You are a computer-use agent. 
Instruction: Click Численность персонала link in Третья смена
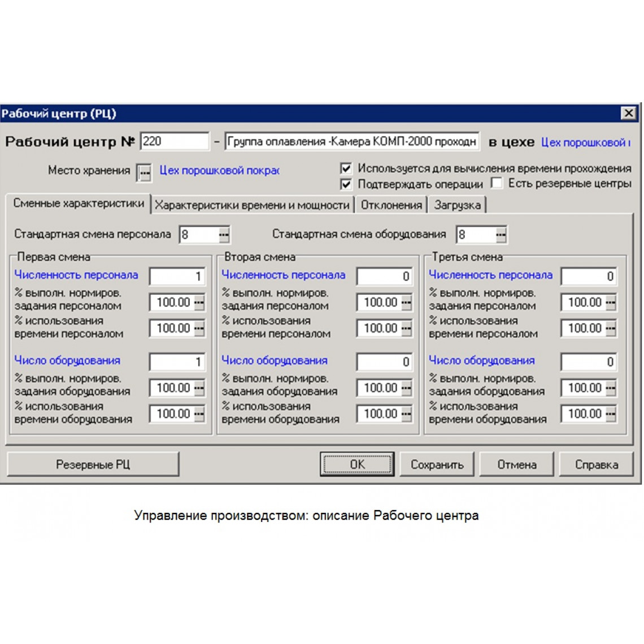click(x=491, y=275)
